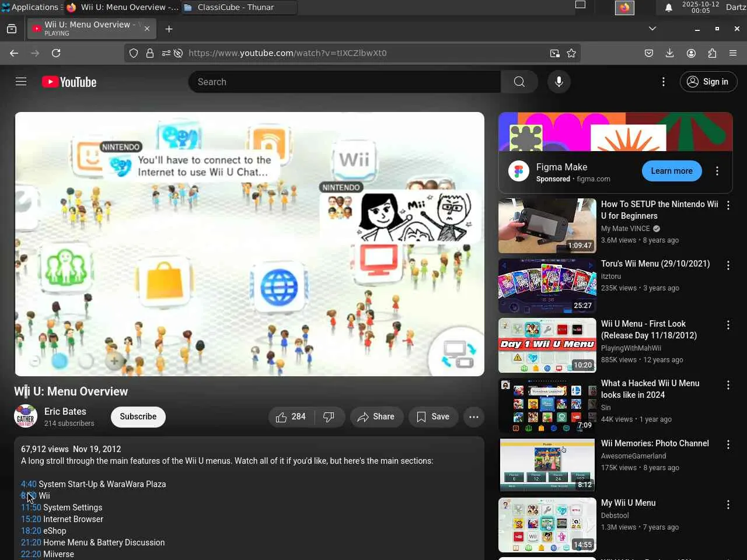Open the Firefox downloads panel
Viewport: 747px width, 560px height.
[669, 53]
